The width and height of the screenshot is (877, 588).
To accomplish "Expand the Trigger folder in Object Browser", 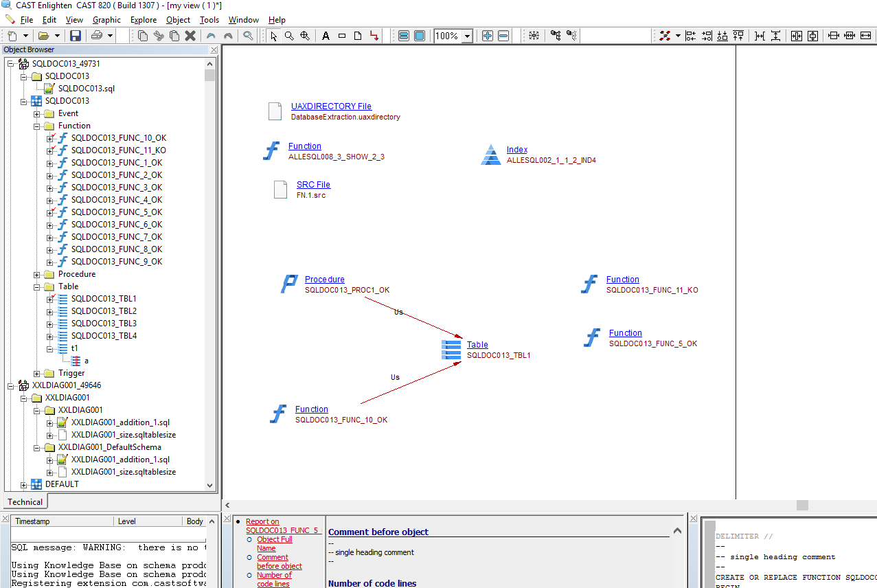I will coord(37,374).
